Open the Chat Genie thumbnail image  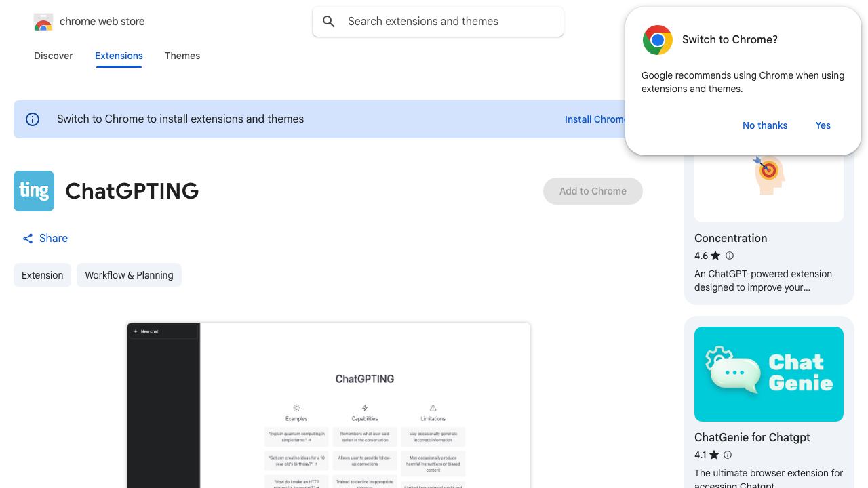(769, 374)
